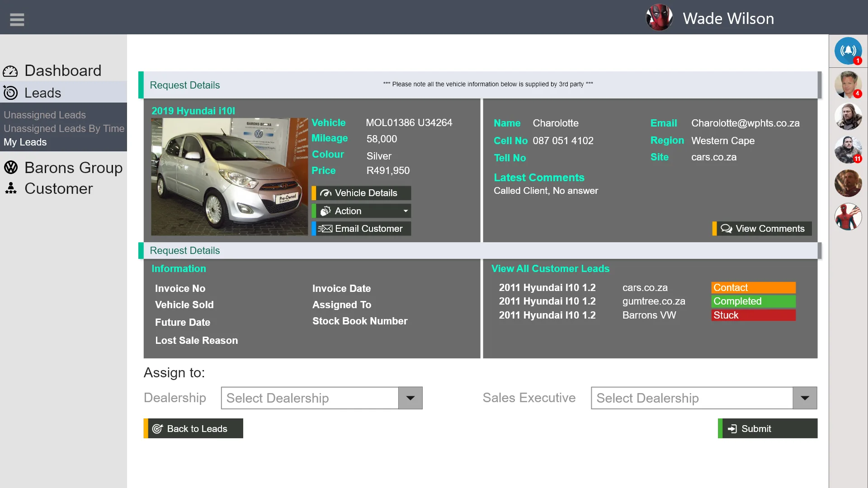Click the red Stuck status label
Viewport: 868px width, 488px height.
click(753, 315)
